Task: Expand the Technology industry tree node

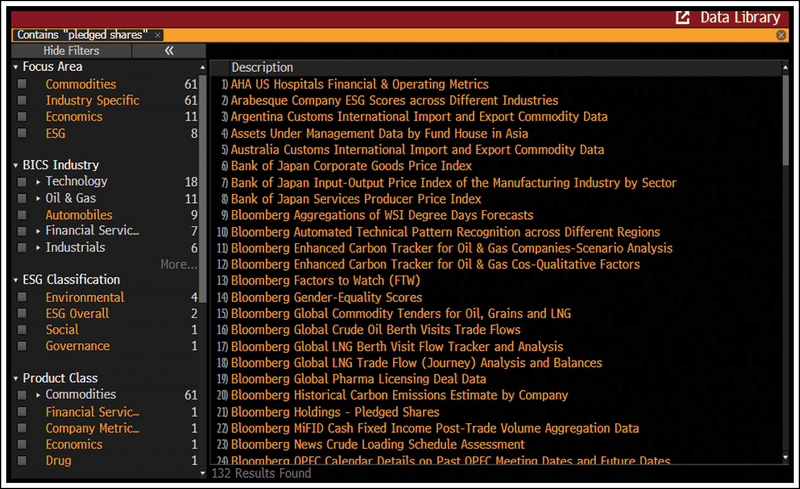Action: (x=38, y=182)
